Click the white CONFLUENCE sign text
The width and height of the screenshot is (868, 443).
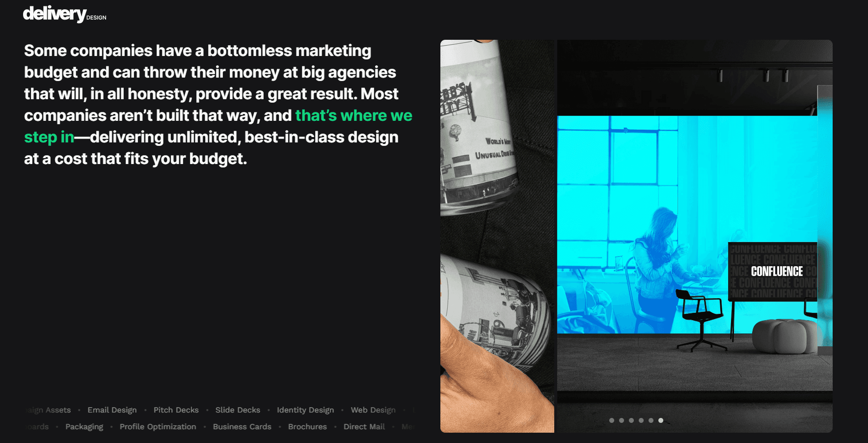pos(777,271)
